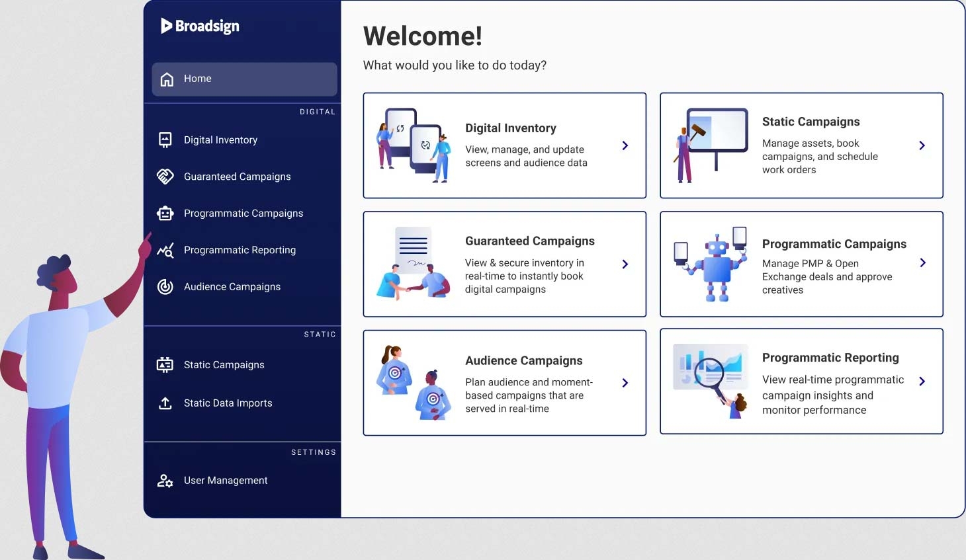
Task: Click the Programmatic Reporting magnifier illustration
Action: coord(711,381)
